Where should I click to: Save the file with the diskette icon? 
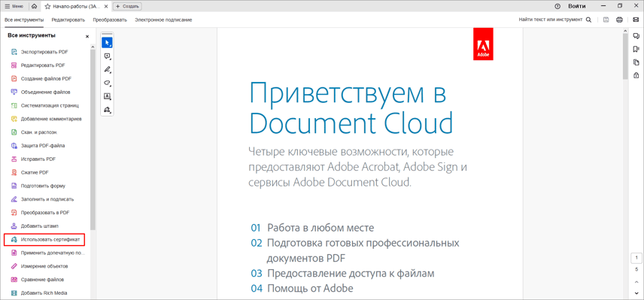coord(606,20)
